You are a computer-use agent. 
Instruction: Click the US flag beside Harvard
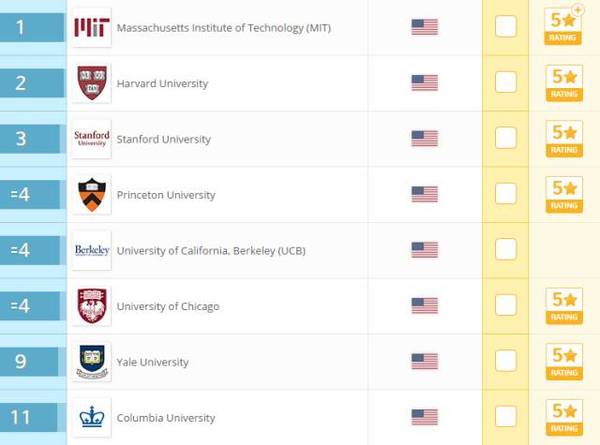pos(425,83)
